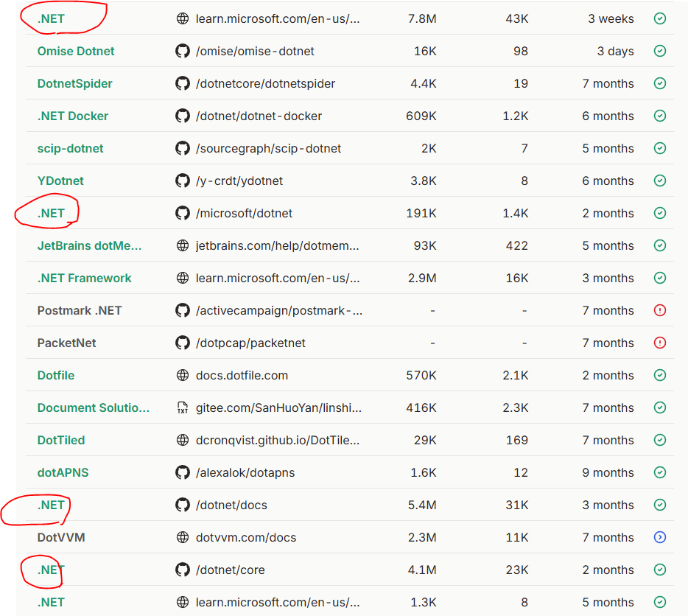Click GitHub icon for /sourcegraph/scip-dotnet
Viewport: 688px width, 616px height.
(x=183, y=148)
